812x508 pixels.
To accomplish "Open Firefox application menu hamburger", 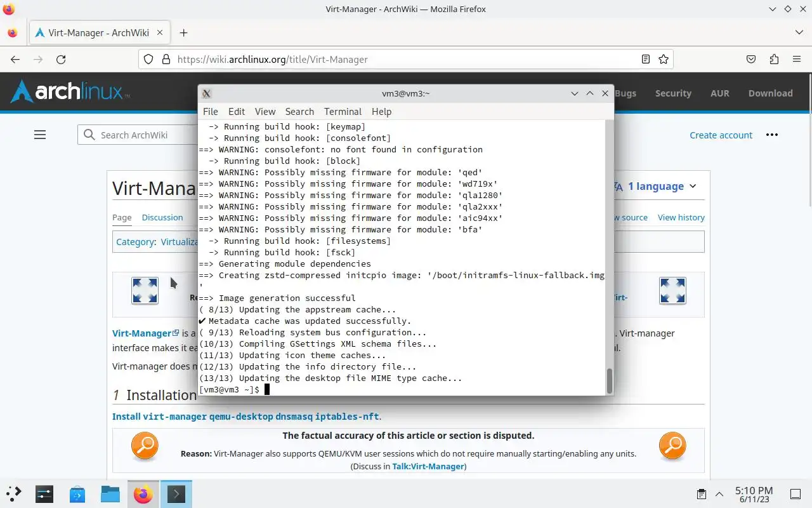I will coord(797,59).
